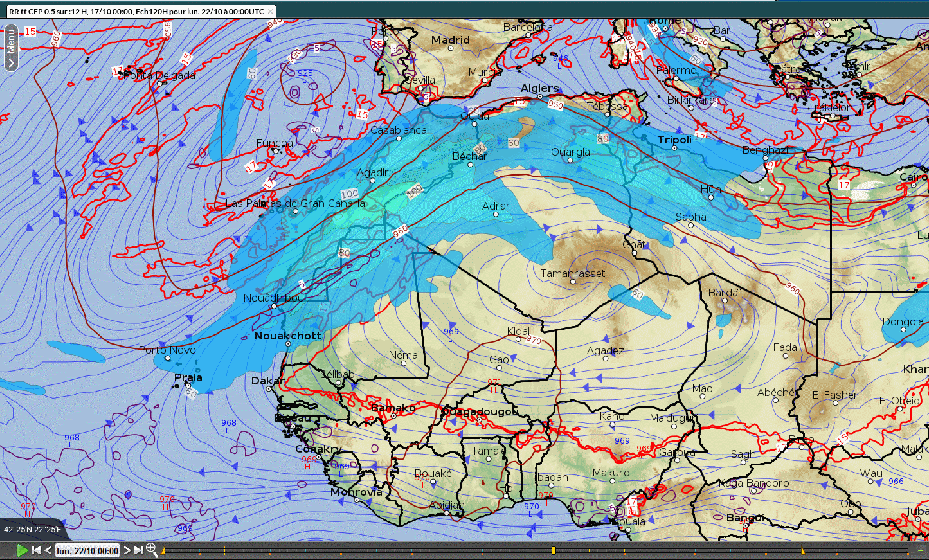Click the Porto Novo label near Praia

tap(167, 350)
